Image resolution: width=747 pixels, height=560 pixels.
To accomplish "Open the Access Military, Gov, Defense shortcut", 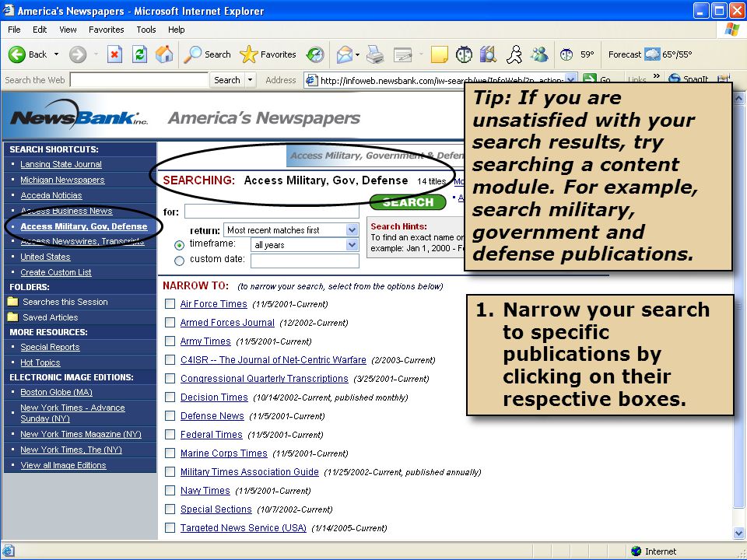I will (x=84, y=226).
